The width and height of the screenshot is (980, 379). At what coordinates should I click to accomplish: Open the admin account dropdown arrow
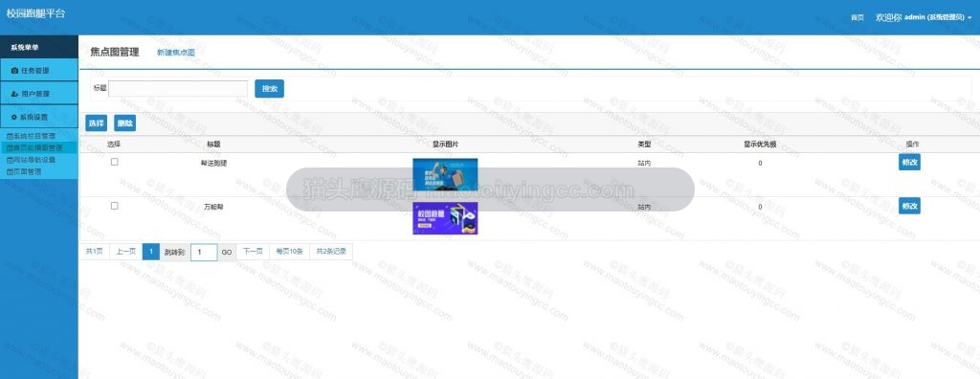[969, 18]
